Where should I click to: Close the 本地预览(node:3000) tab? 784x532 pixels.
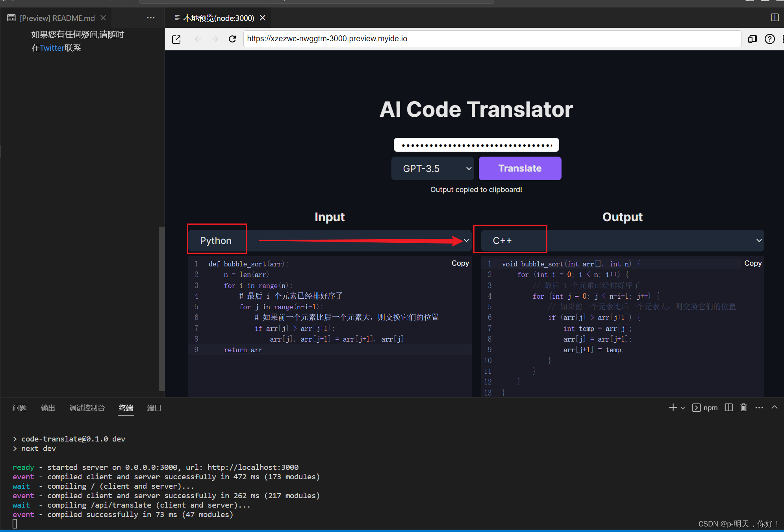click(x=263, y=18)
